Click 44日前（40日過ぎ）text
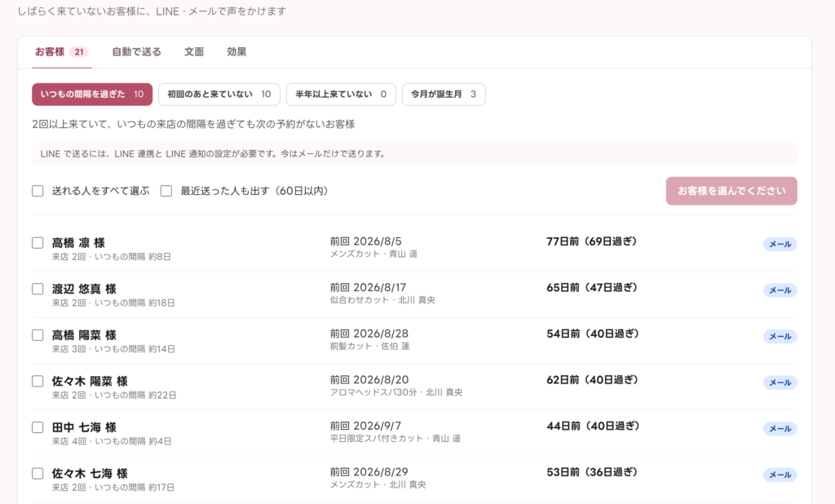 593,426
